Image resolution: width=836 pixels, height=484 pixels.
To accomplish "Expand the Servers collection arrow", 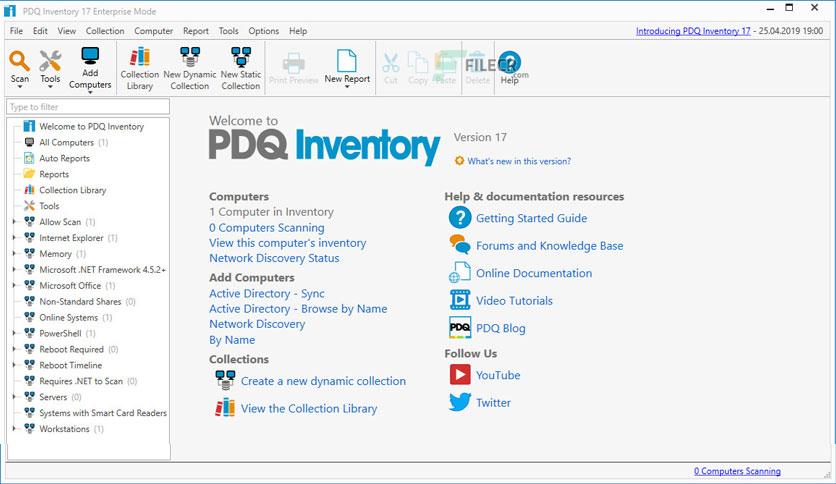I will [x=14, y=397].
